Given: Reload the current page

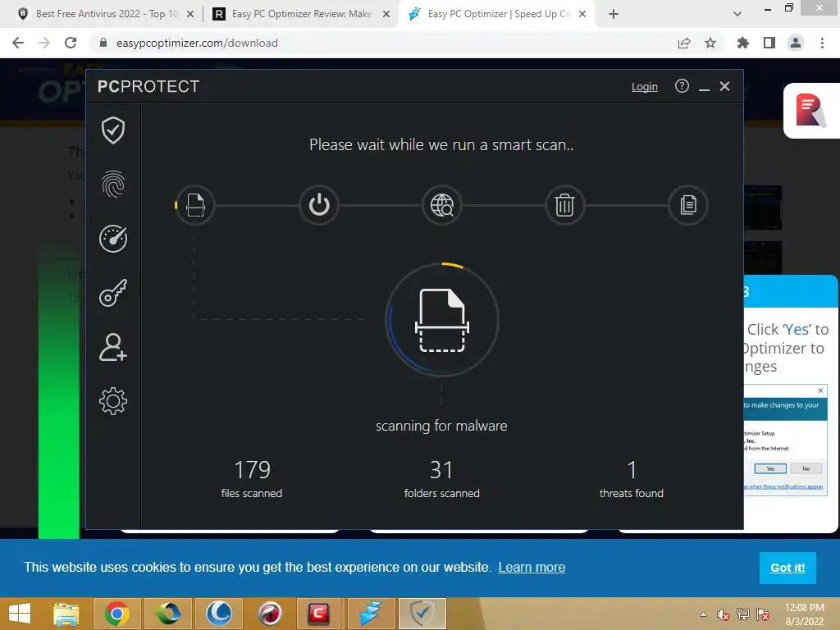Looking at the screenshot, I should coord(71,43).
